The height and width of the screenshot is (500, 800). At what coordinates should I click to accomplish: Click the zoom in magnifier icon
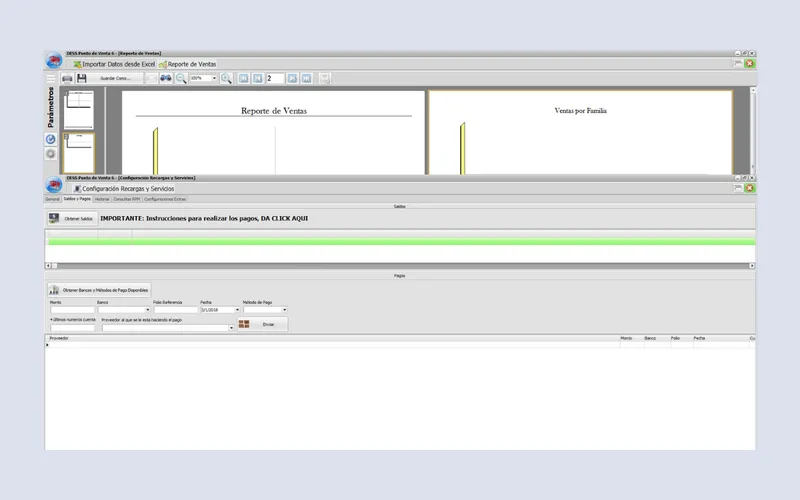pos(226,78)
